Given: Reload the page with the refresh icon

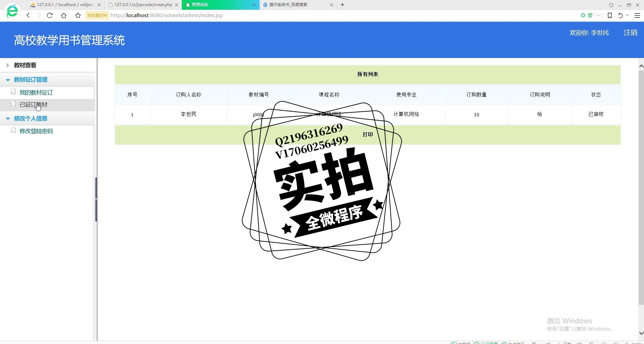Looking at the screenshot, I should point(50,15).
